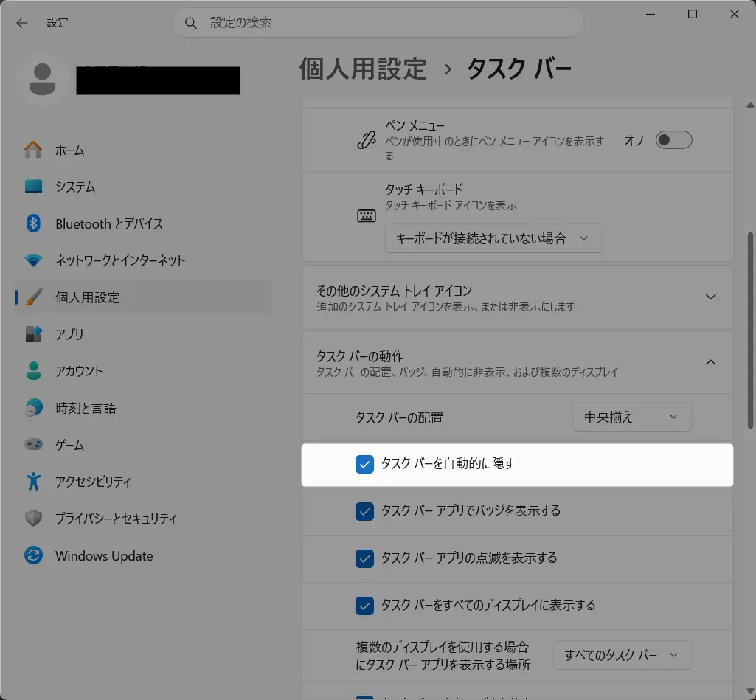This screenshot has height=700, width=756.
Task: Click the システム monitor icon
Action: tap(33, 187)
